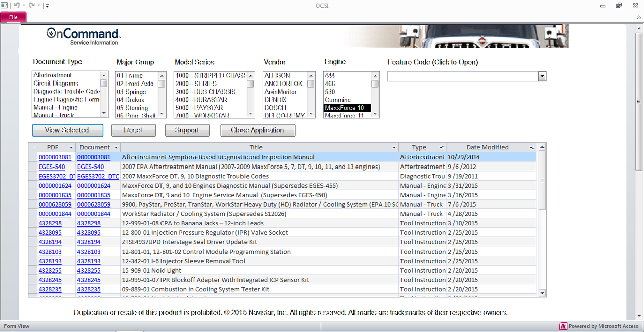Open the Type column filter dropdown

click(x=442, y=148)
